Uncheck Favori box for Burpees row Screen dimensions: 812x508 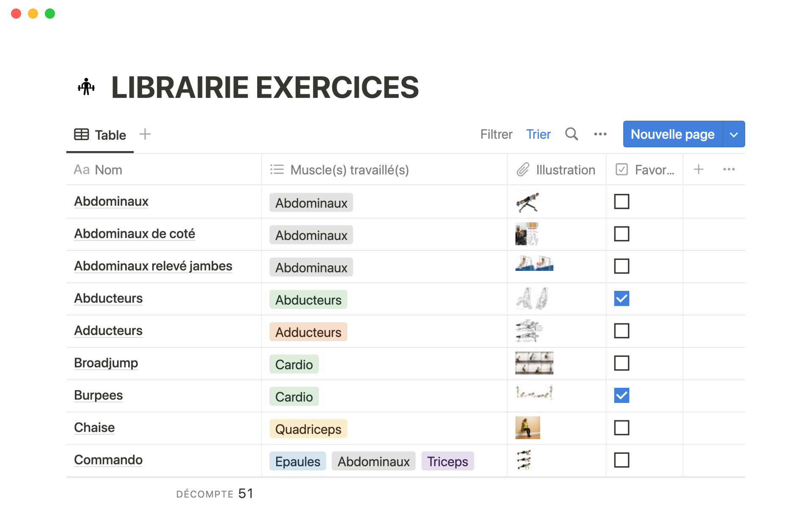[621, 395]
